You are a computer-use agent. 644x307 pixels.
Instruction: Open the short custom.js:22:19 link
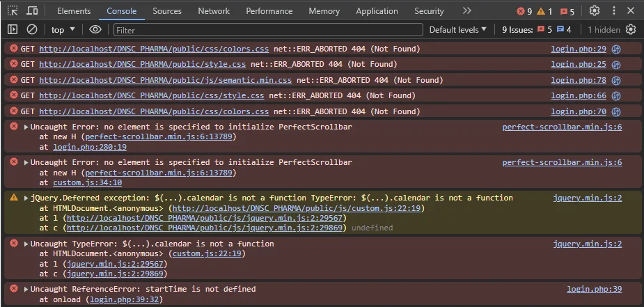click(207, 253)
